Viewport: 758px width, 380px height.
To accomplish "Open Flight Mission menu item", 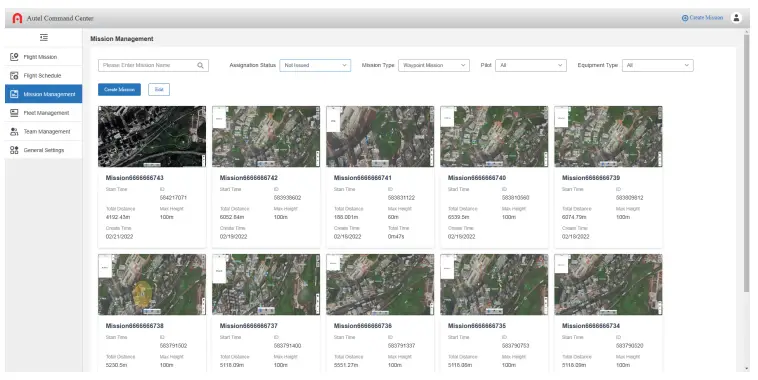I will [x=44, y=57].
